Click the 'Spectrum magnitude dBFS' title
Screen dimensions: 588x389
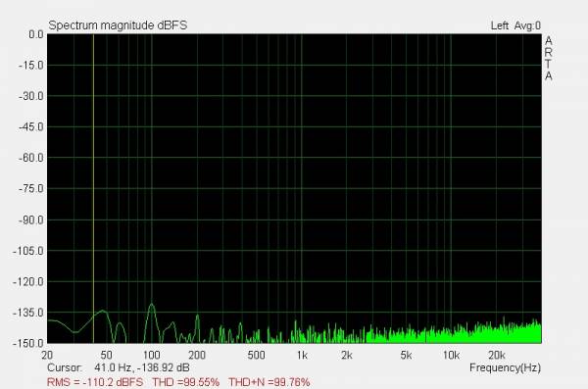118,25
